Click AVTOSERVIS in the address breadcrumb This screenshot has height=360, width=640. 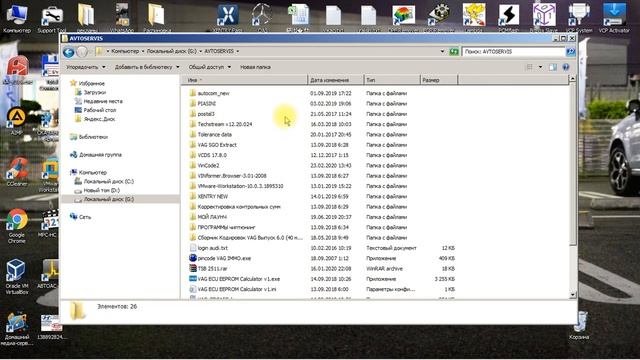[x=219, y=51]
